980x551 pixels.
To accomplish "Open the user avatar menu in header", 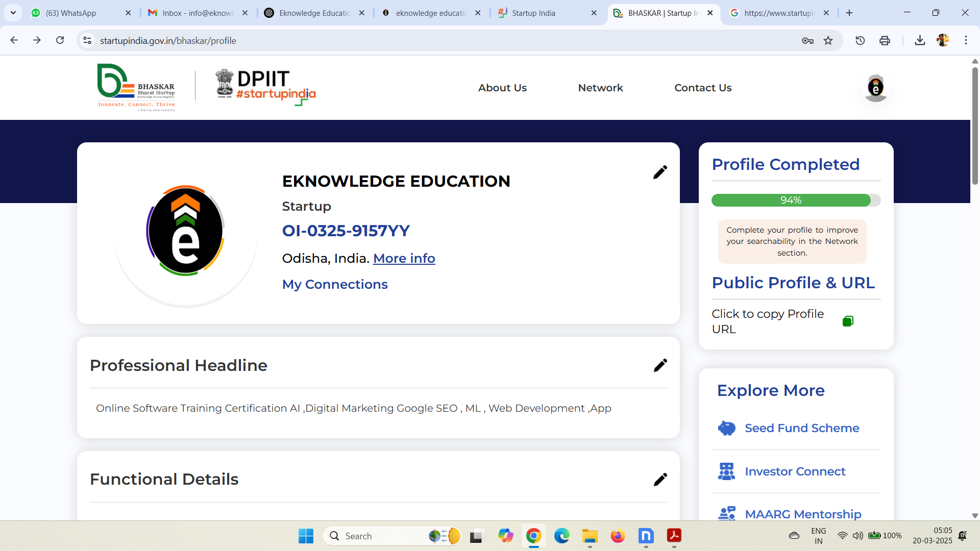I will tap(875, 88).
